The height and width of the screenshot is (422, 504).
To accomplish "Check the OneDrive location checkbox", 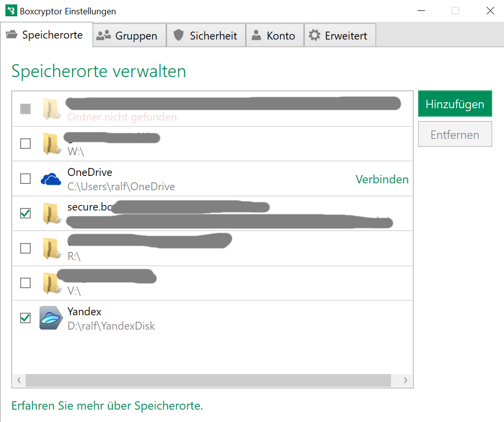I will pos(25,178).
